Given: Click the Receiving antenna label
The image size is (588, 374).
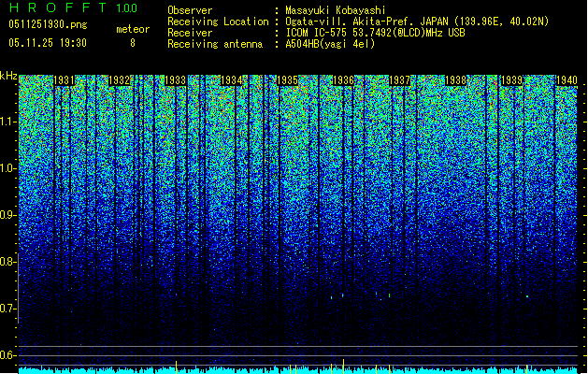Looking at the screenshot, I should click(215, 44).
